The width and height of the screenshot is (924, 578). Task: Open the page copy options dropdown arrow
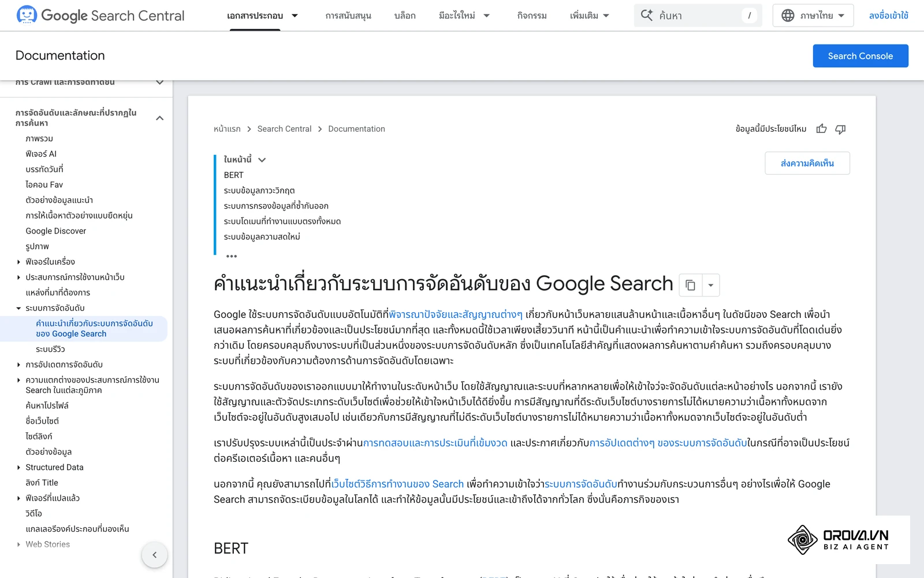click(x=711, y=285)
